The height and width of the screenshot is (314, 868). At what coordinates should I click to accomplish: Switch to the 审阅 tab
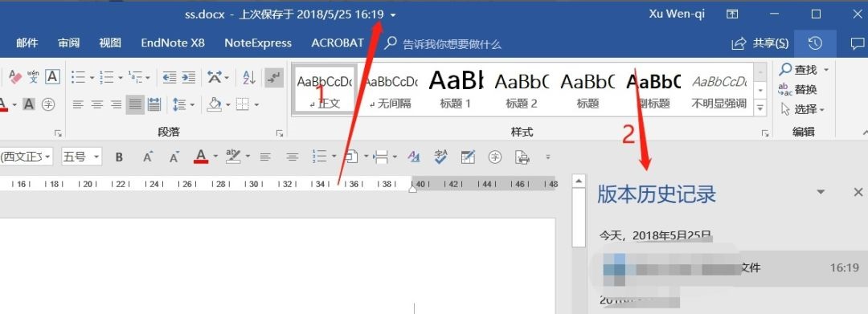pos(68,43)
